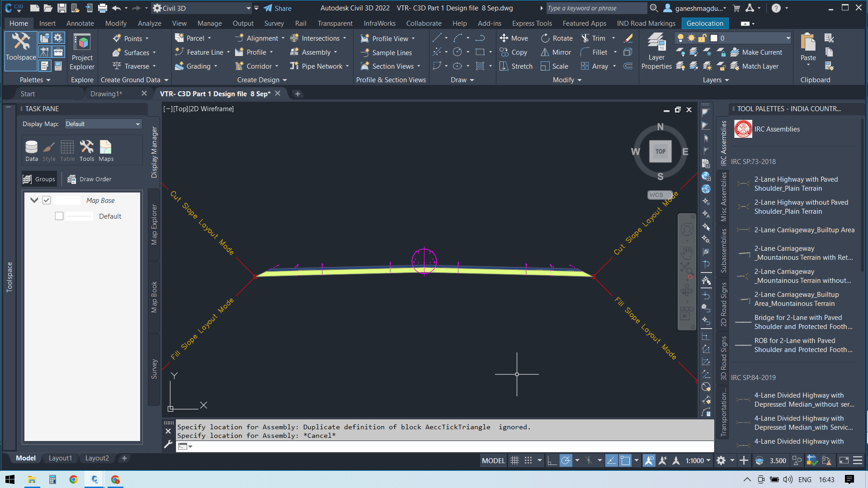Uncheck the Map Base layer checkbox
This screenshot has height=488, width=868.
coord(46,200)
